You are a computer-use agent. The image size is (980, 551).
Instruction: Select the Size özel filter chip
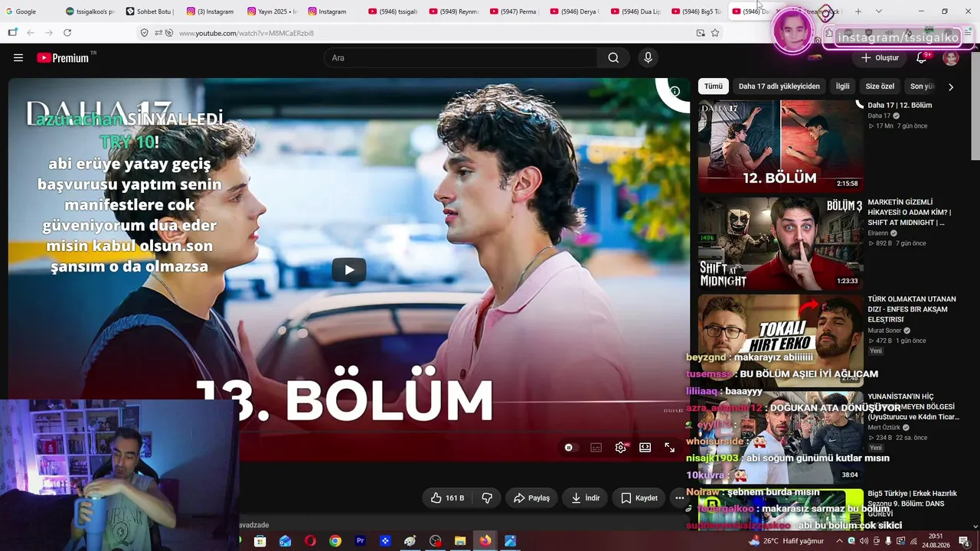(x=880, y=86)
